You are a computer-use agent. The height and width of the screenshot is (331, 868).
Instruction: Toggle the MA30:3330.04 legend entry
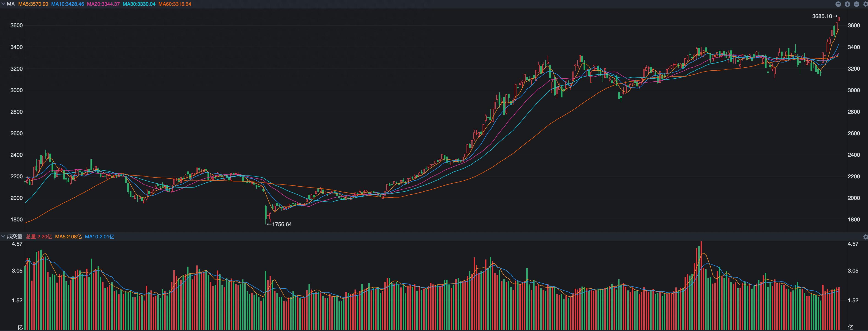click(139, 4)
